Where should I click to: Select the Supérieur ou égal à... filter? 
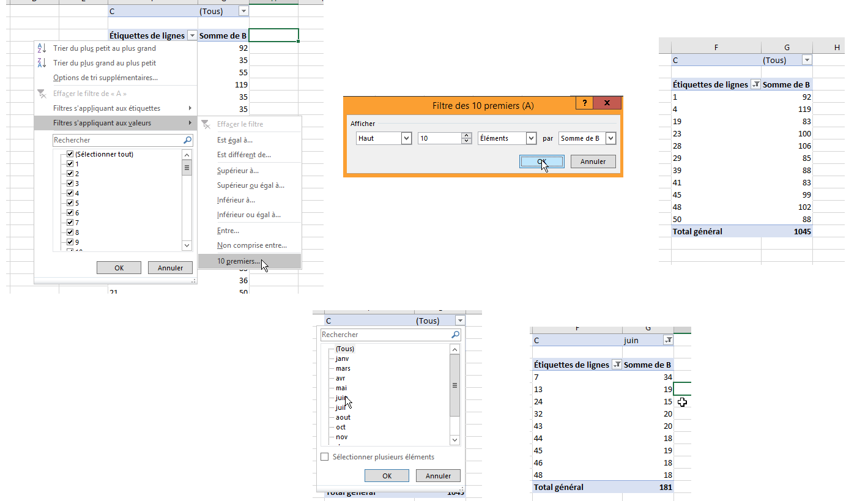coord(250,185)
